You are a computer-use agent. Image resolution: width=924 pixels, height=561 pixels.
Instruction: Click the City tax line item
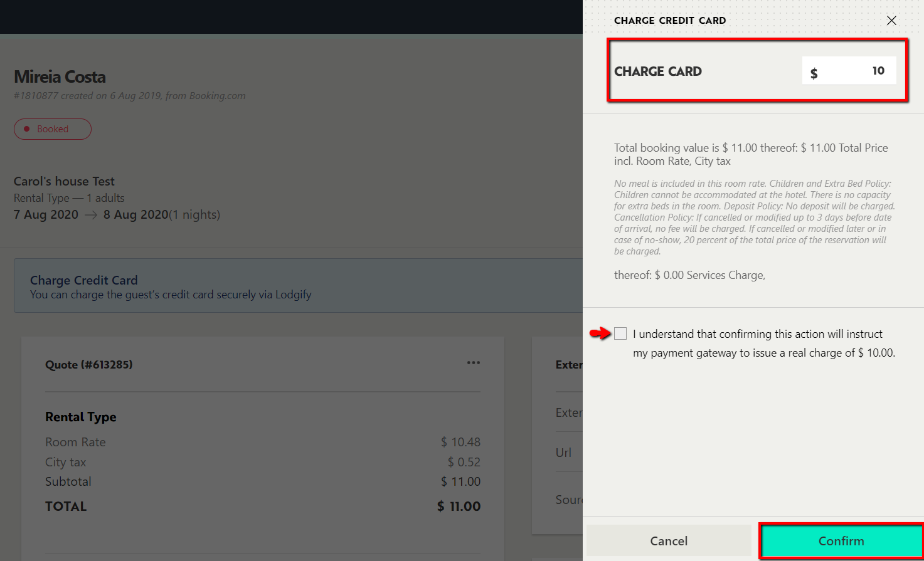pyautogui.click(x=65, y=462)
